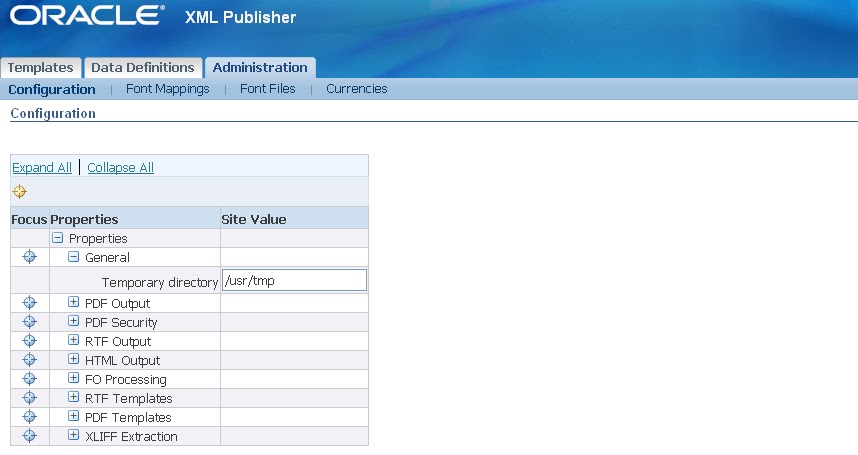The width and height of the screenshot is (858, 455).
Task: Click the RTF Output row label
Action: pos(118,342)
